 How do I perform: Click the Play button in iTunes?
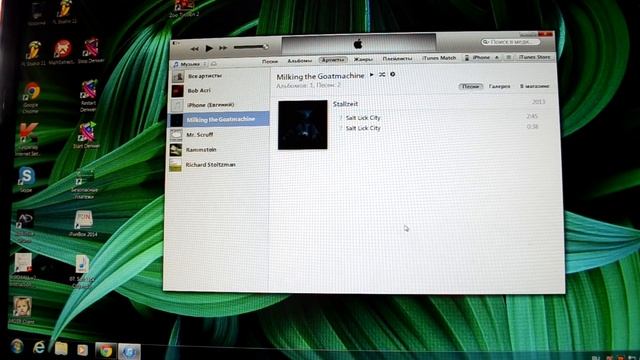tap(209, 48)
